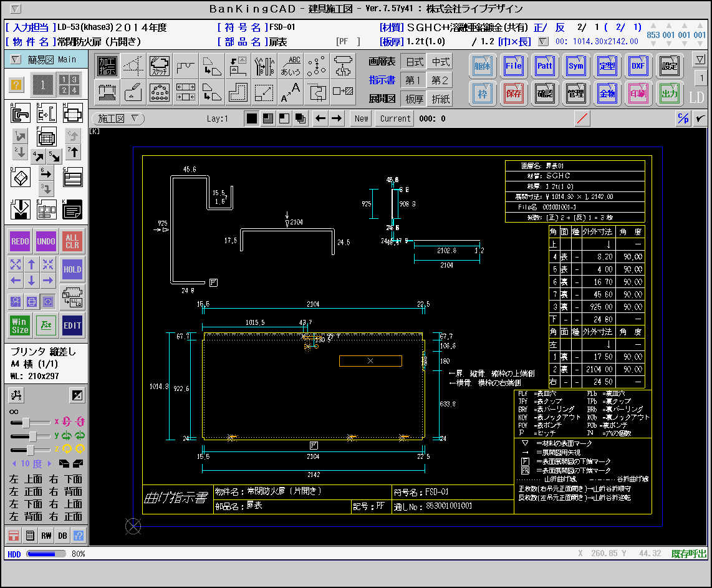This screenshot has height=588, width=712.
Task: Click the zoom-in converge arrows icon
Action: pos(47,264)
